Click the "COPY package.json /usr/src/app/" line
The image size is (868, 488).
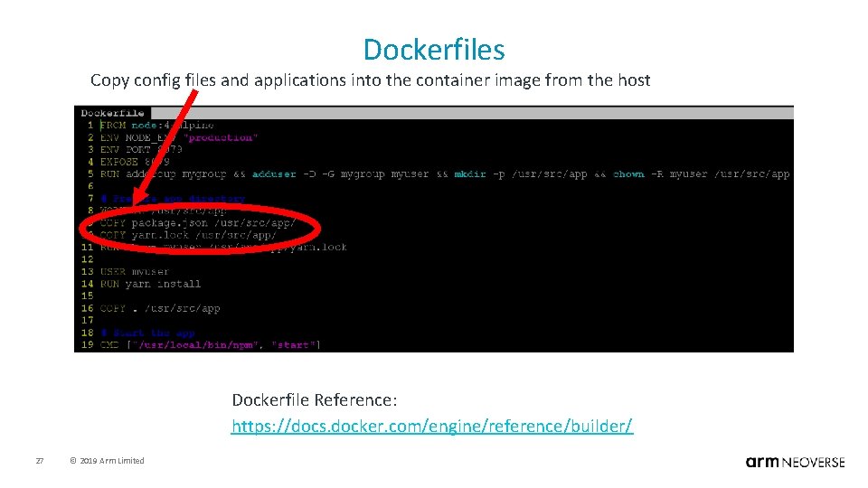point(198,222)
